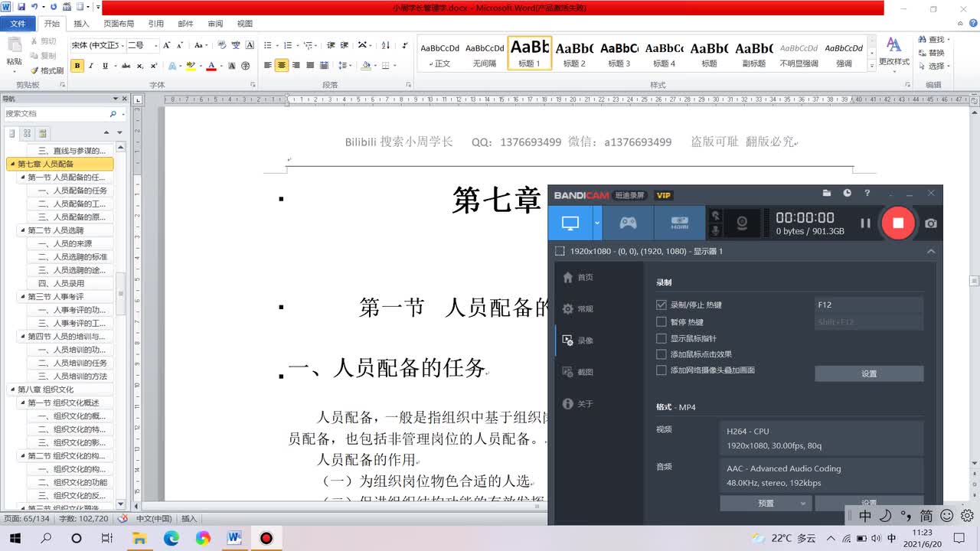Image resolution: width=980 pixels, height=551 pixels.
Task: Open Bandicam scheduled recording clock icon
Action: point(847,194)
